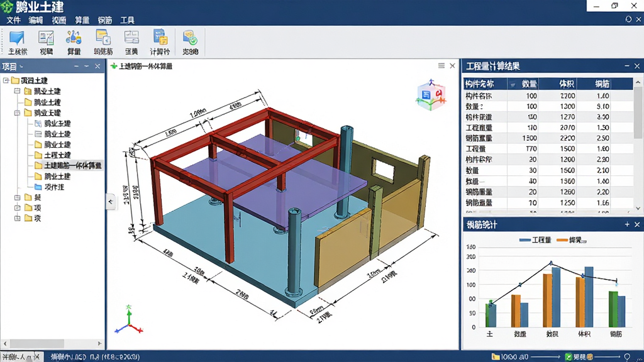Minimize the 工程量计算结果 panel
The image size is (644, 362).
pyautogui.click(x=627, y=65)
